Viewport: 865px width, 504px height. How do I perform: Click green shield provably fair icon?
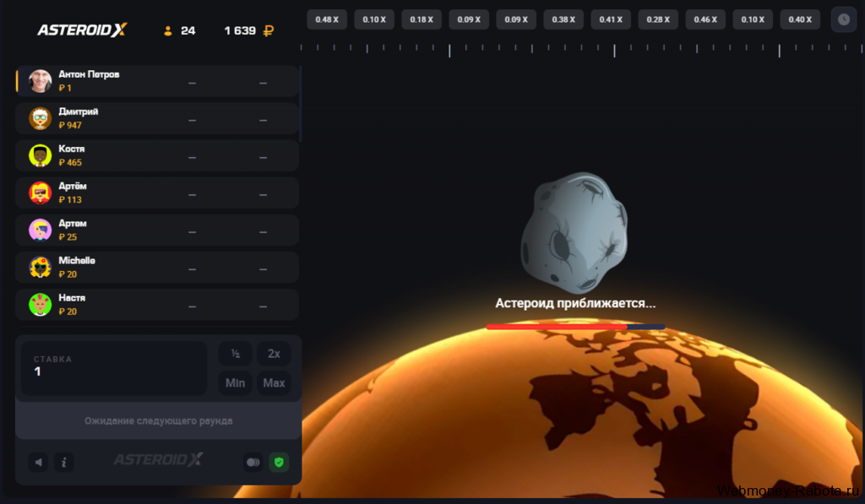pos(279,462)
